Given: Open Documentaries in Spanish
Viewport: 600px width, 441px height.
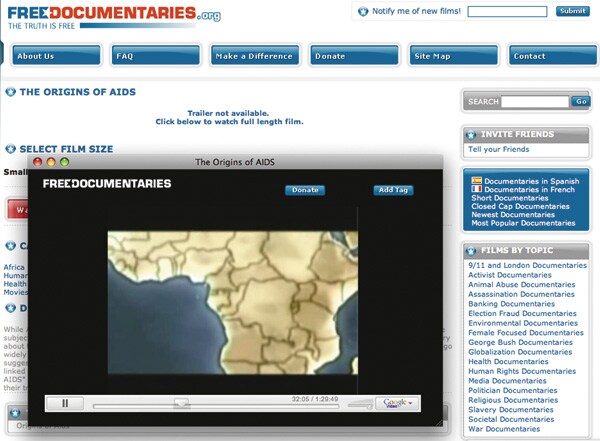Looking at the screenshot, I should point(532,181).
